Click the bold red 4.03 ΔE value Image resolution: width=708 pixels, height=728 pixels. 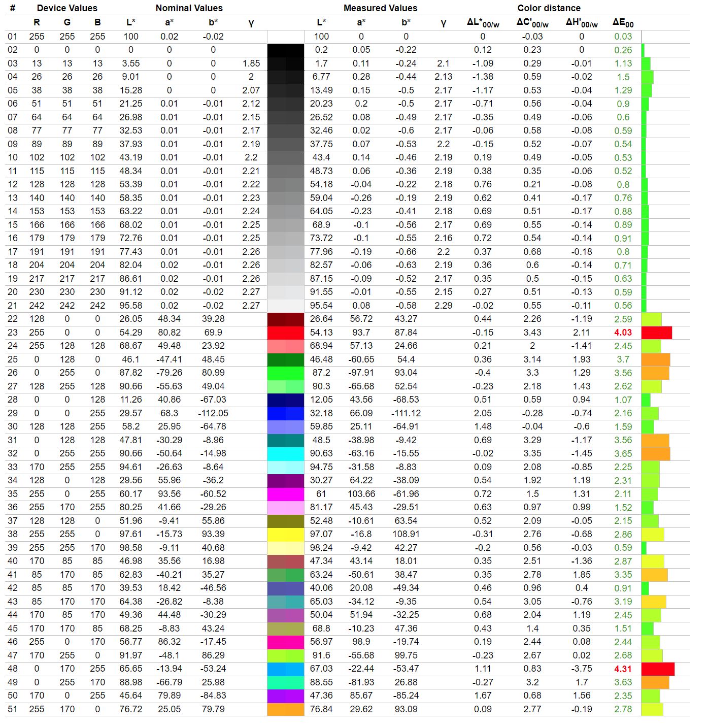tap(623, 333)
